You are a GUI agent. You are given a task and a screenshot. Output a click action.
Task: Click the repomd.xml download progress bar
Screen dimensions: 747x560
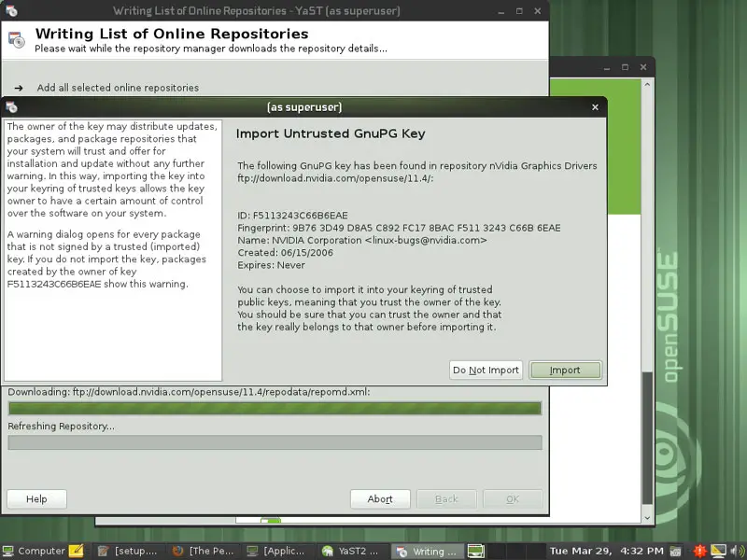click(x=275, y=408)
